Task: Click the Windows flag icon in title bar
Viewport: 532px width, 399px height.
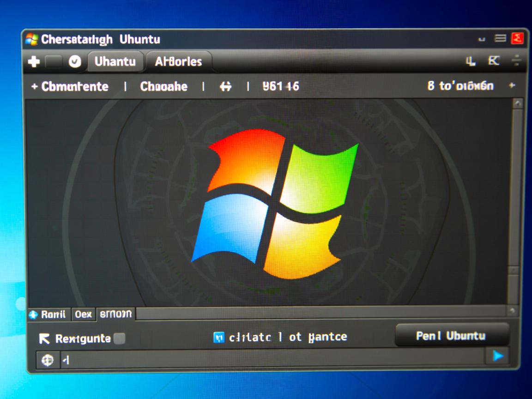Action: point(32,39)
